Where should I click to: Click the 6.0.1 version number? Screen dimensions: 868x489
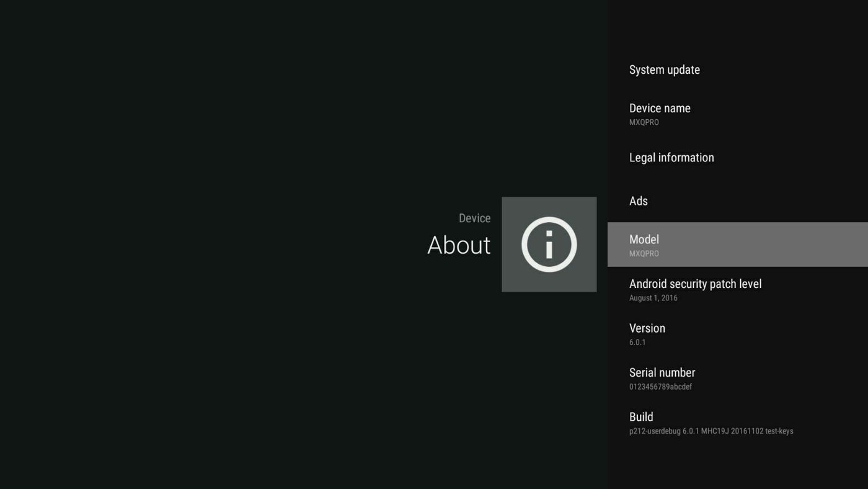coord(637,343)
